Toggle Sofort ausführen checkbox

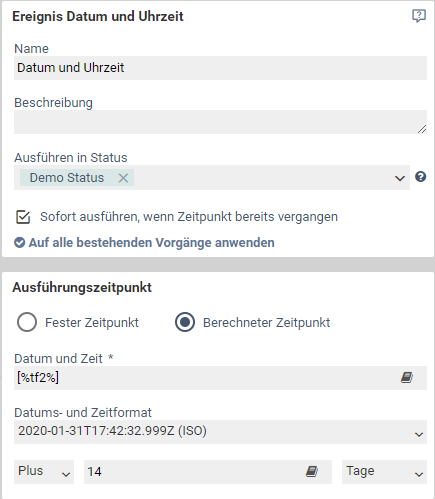(x=23, y=217)
